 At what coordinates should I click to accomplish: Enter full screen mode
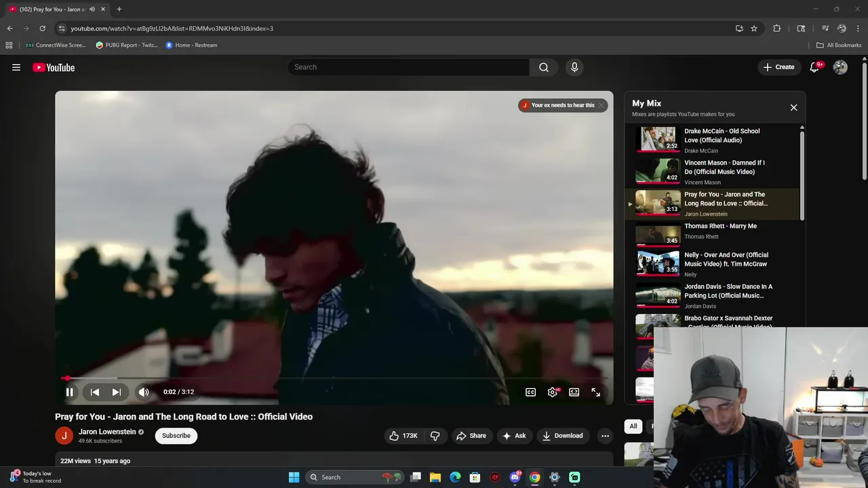(x=595, y=392)
